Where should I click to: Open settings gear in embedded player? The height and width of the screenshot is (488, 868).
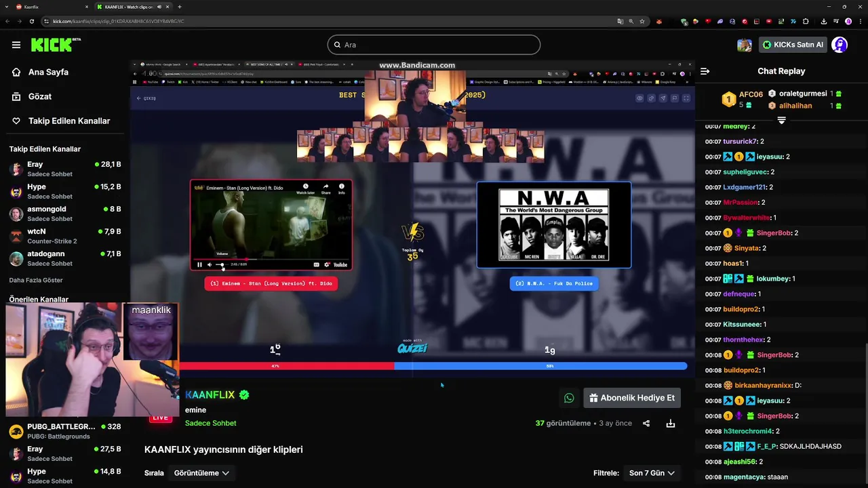[327, 264]
